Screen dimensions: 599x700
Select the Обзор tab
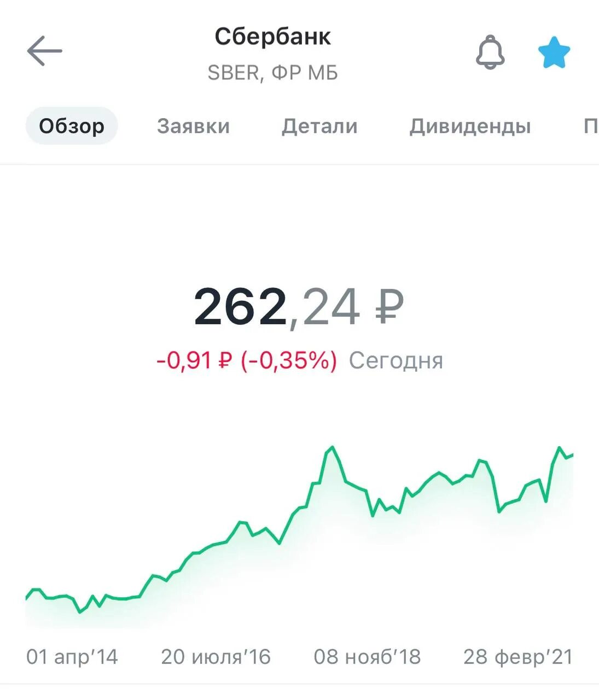72,126
